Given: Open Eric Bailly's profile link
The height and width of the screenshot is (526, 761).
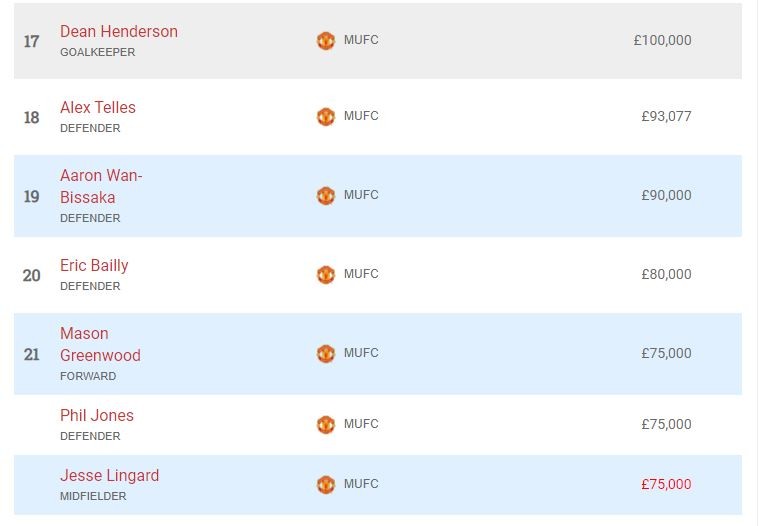Looking at the screenshot, I should pyautogui.click(x=94, y=266).
